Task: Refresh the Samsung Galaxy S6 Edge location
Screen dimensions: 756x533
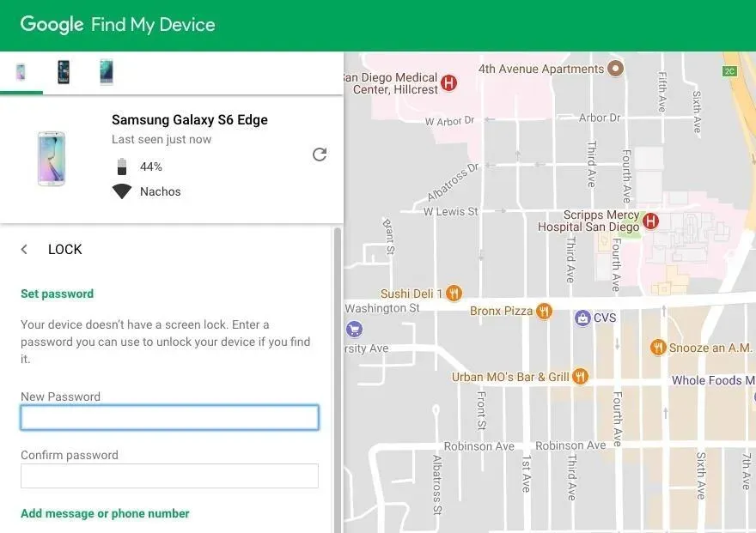Action: pyautogui.click(x=320, y=154)
